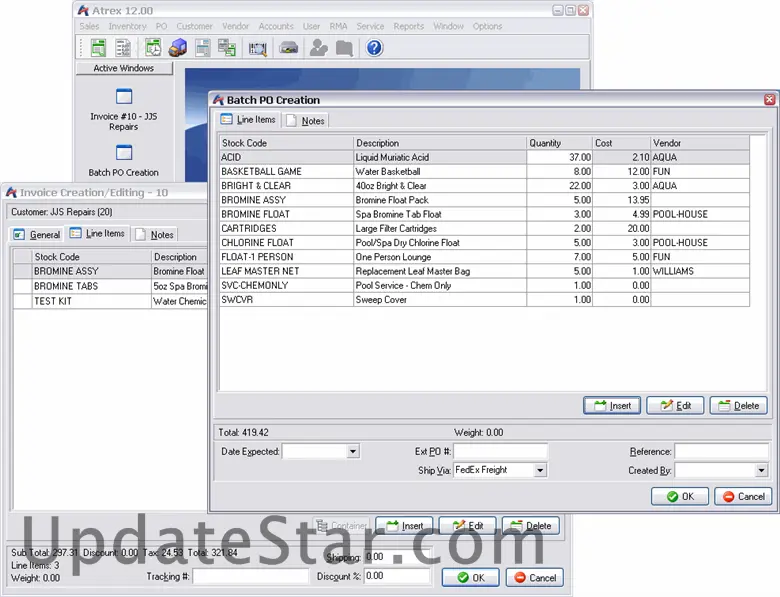Viewport: 780px width, 597px height.
Task: Click the green invoice sheet toolbar icon
Action: point(98,48)
